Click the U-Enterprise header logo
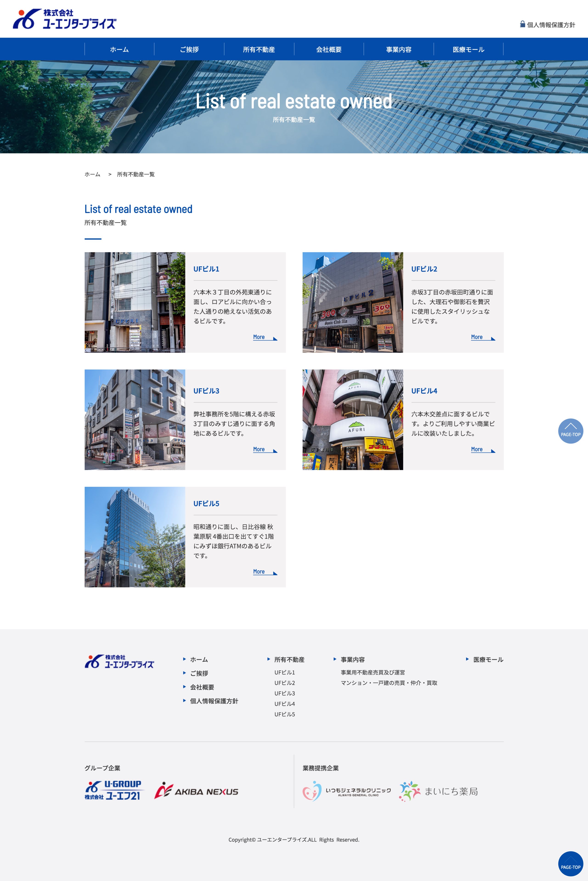The width and height of the screenshot is (588, 881). (65, 19)
